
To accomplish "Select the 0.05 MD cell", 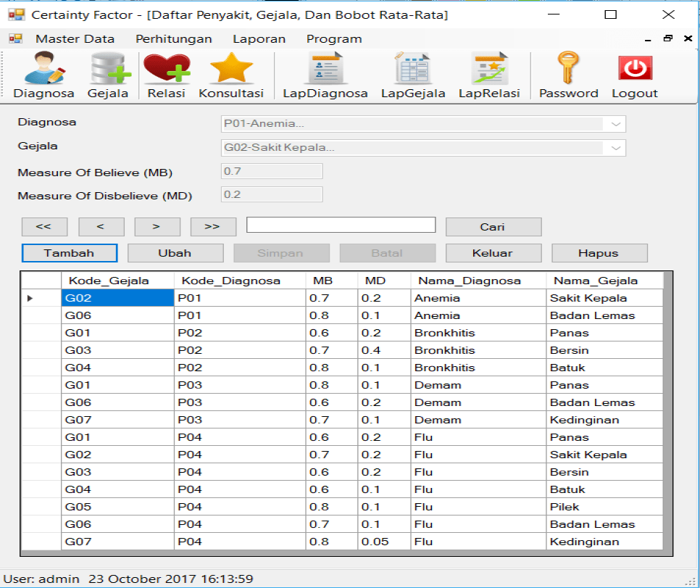I will (384, 542).
